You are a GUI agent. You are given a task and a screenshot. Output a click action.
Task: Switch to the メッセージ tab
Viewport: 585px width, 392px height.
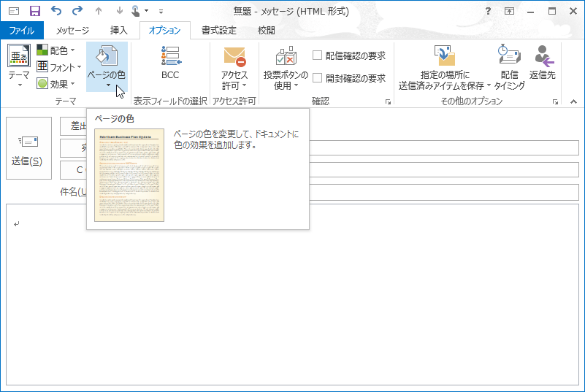pyautogui.click(x=73, y=30)
